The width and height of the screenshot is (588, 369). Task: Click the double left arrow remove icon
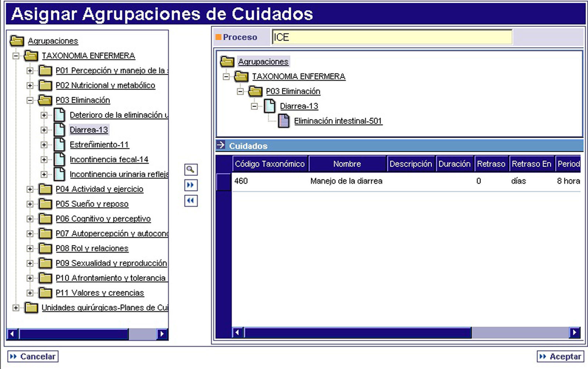click(x=190, y=201)
